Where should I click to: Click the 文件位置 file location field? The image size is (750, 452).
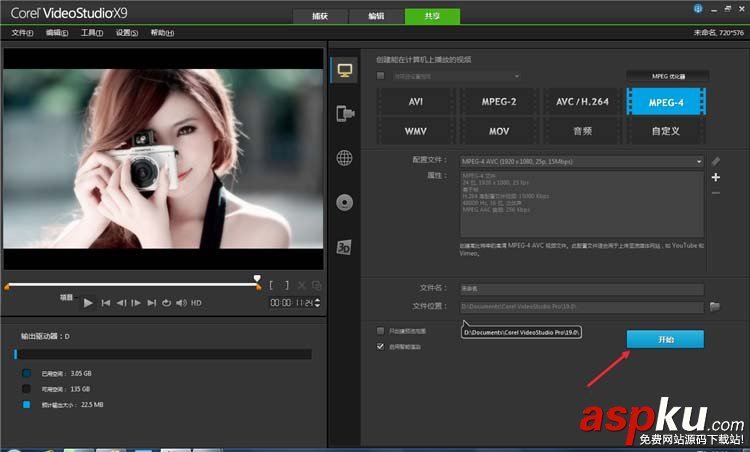(582, 307)
